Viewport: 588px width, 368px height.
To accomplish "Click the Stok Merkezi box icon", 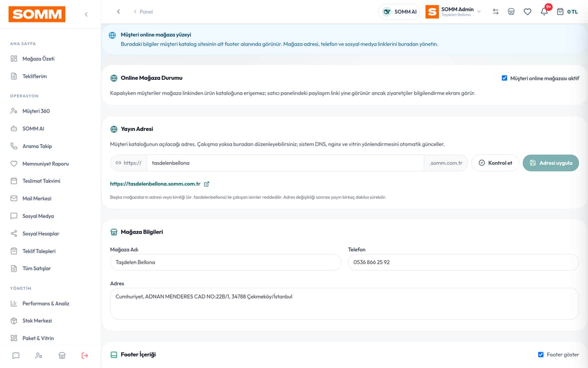I will click(14, 321).
